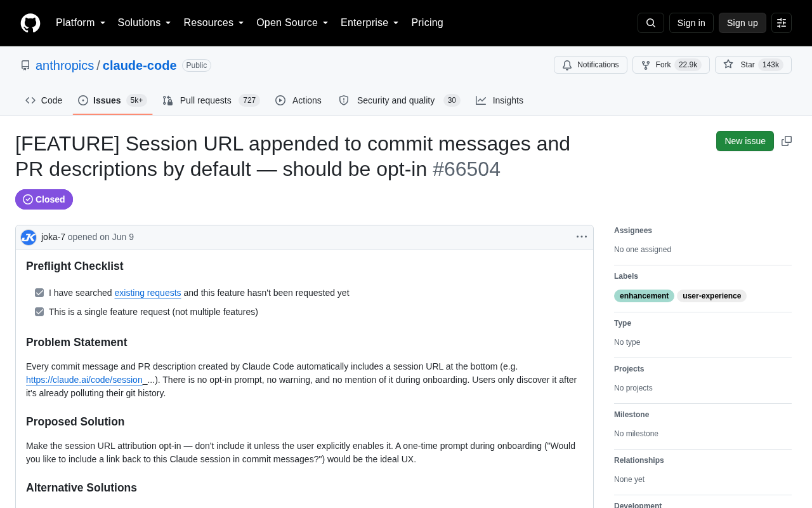This screenshot has height=508, width=812.
Task: Open the anthropics organization link
Action: point(65,65)
